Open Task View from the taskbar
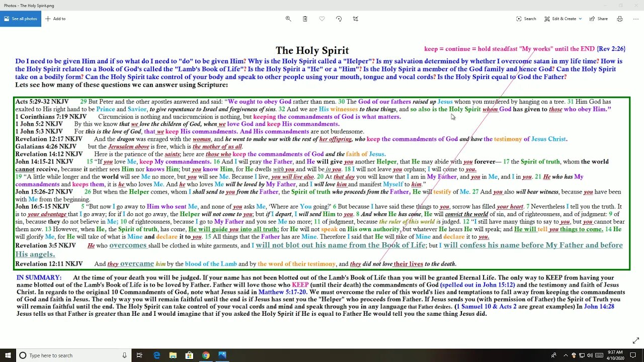This screenshot has height=362, width=644. pyautogui.click(x=139, y=355)
